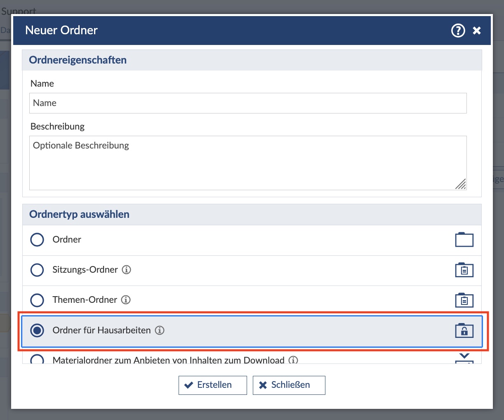504x420 pixels.
Task: Select the Materialordner radio button
Action: tap(37, 359)
